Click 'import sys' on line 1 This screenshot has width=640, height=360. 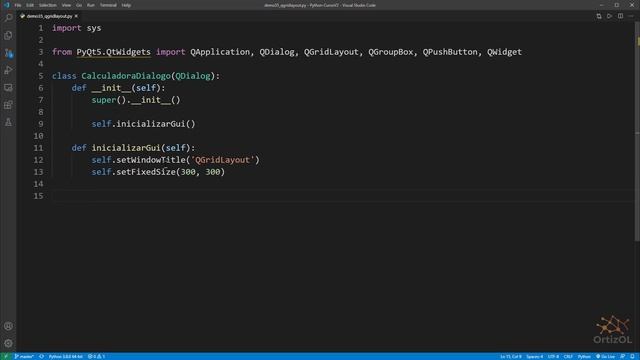[x=76, y=28]
